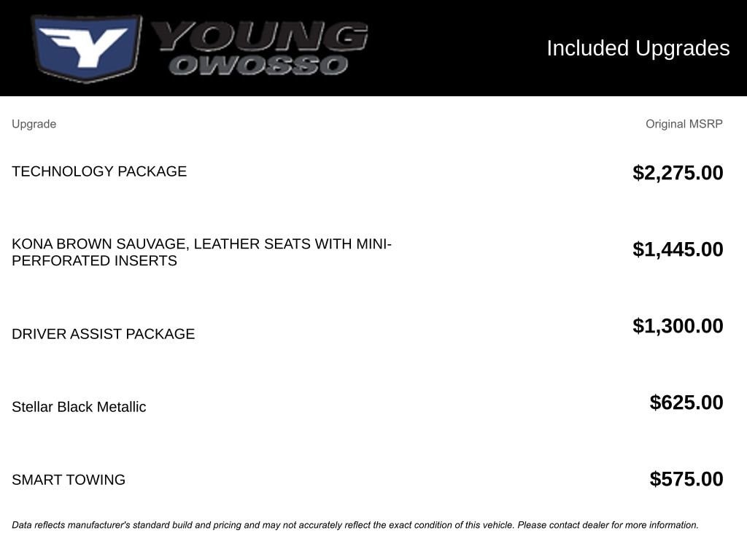The image size is (747, 560).
Task: Click the $625.00 paint price
Action: [686, 402]
